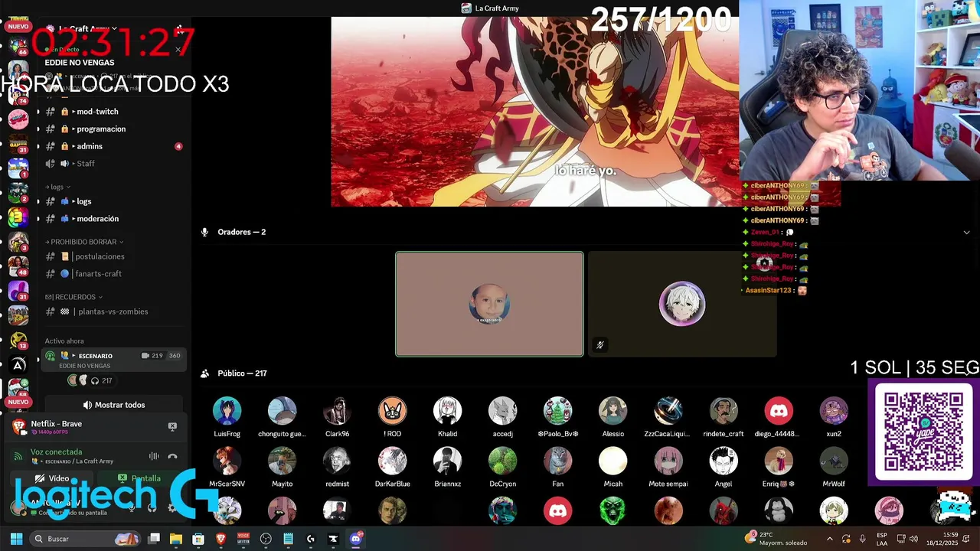Open rindete_craft's audience avatar

coord(724,411)
